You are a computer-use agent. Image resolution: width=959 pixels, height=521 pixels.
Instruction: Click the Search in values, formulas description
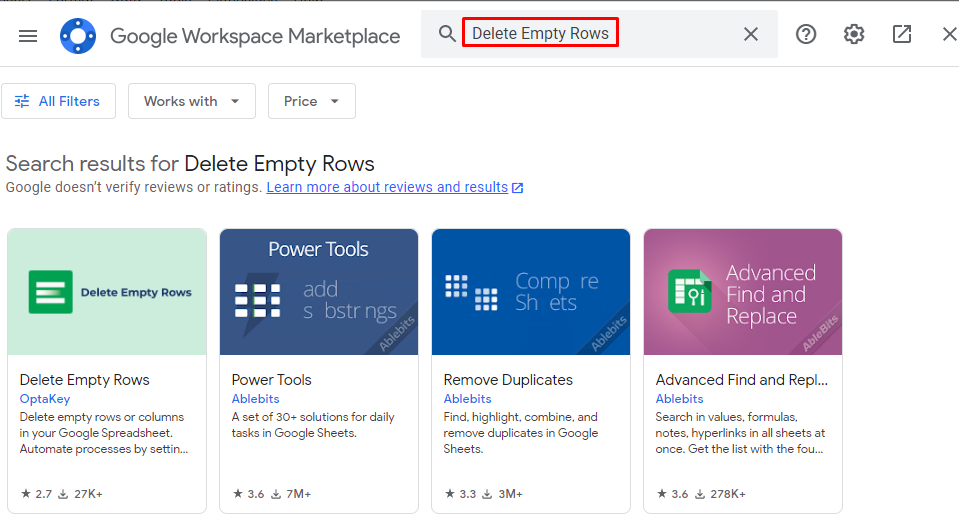pos(740,433)
